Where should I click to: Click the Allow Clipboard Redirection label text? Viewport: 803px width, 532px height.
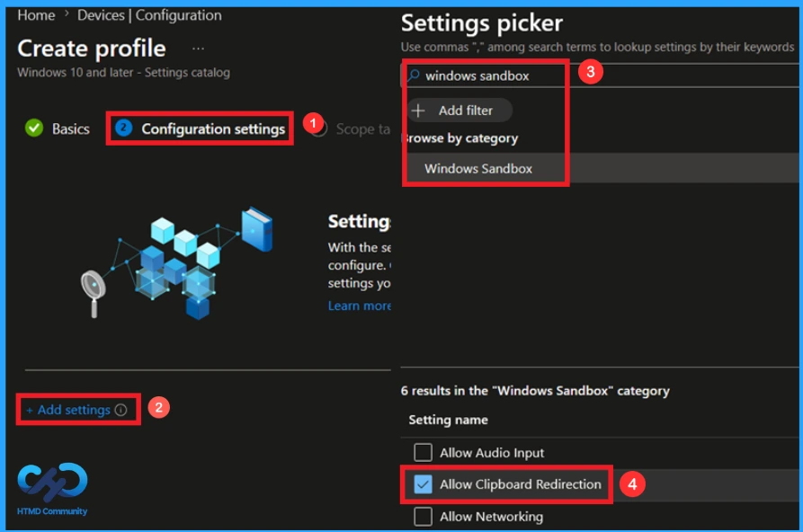click(521, 484)
